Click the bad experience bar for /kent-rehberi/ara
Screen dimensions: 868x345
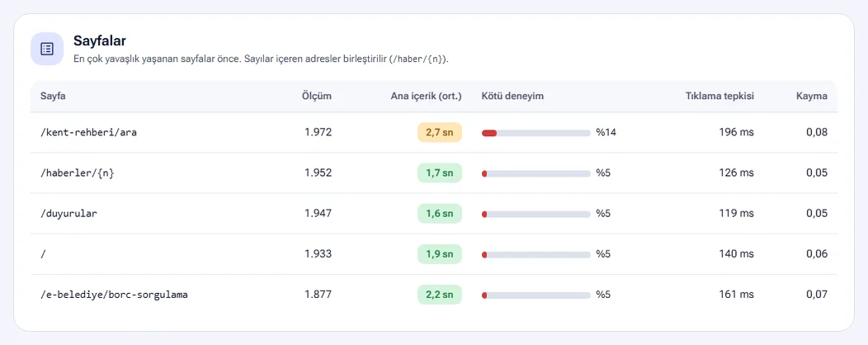point(535,133)
